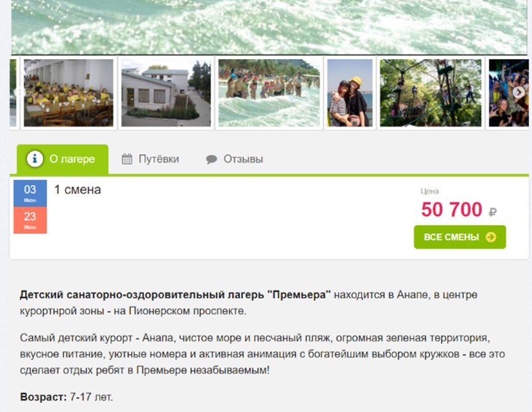Select the О лагере tab

click(x=63, y=159)
